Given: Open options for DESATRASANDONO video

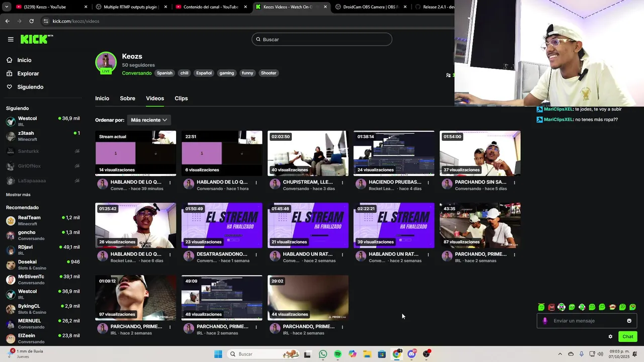Looking at the screenshot, I should tap(256, 254).
